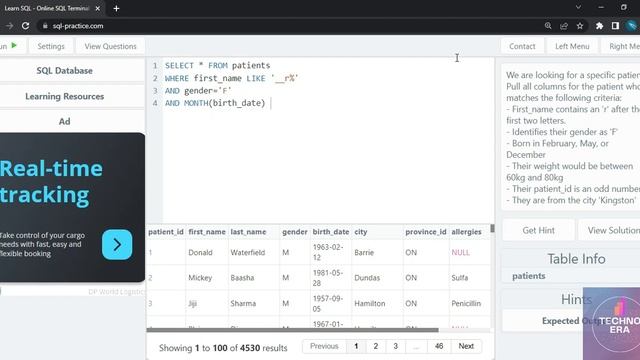Image resolution: width=640 pixels, height=360 pixels.
Task: Click Real-time tracking ad banner
Action: point(72,207)
